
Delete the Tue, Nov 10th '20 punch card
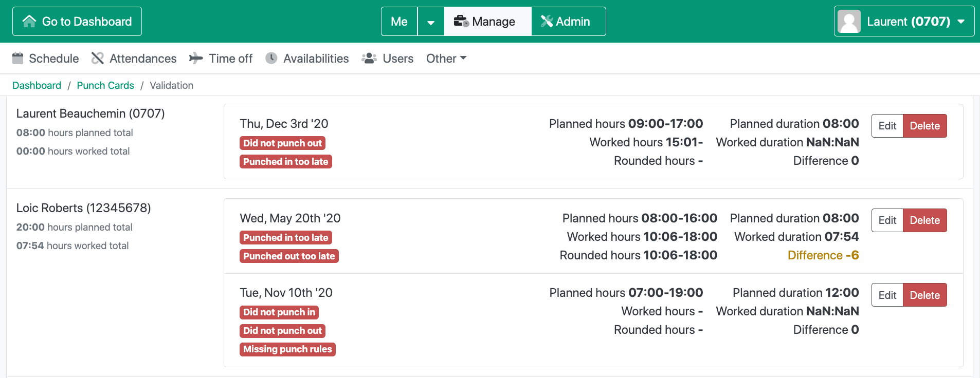pyautogui.click(x=924, y=295)
